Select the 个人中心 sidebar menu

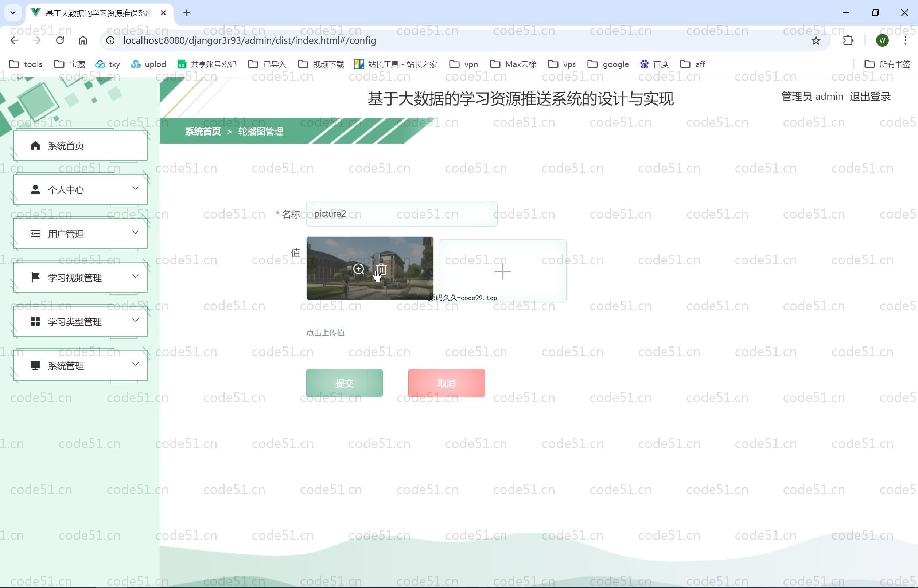pos(80,190)
